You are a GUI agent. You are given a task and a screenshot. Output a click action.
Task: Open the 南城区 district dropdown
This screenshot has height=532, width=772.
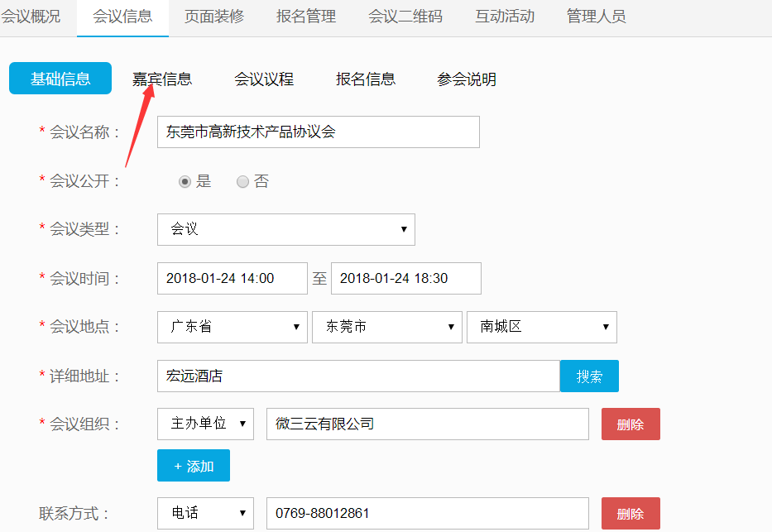(541, 327)
